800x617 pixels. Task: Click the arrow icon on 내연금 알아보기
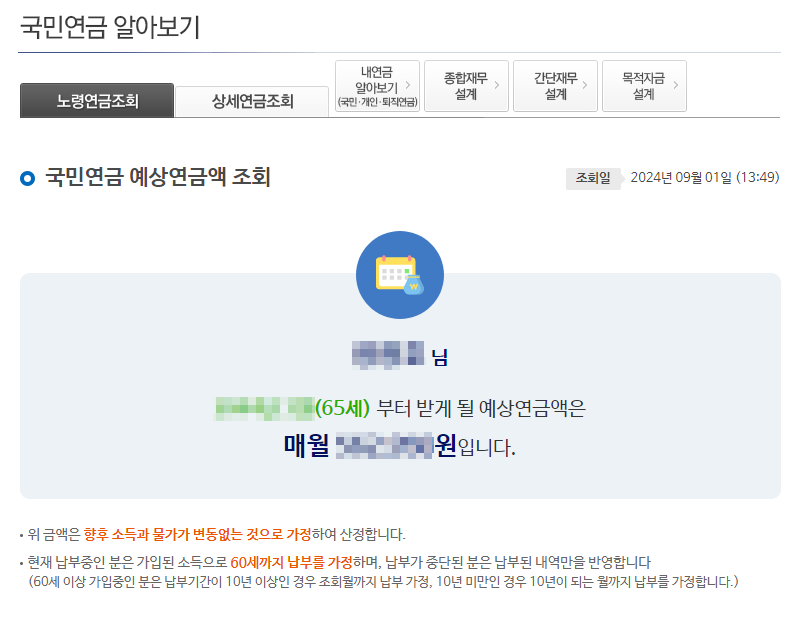[409, 84]
